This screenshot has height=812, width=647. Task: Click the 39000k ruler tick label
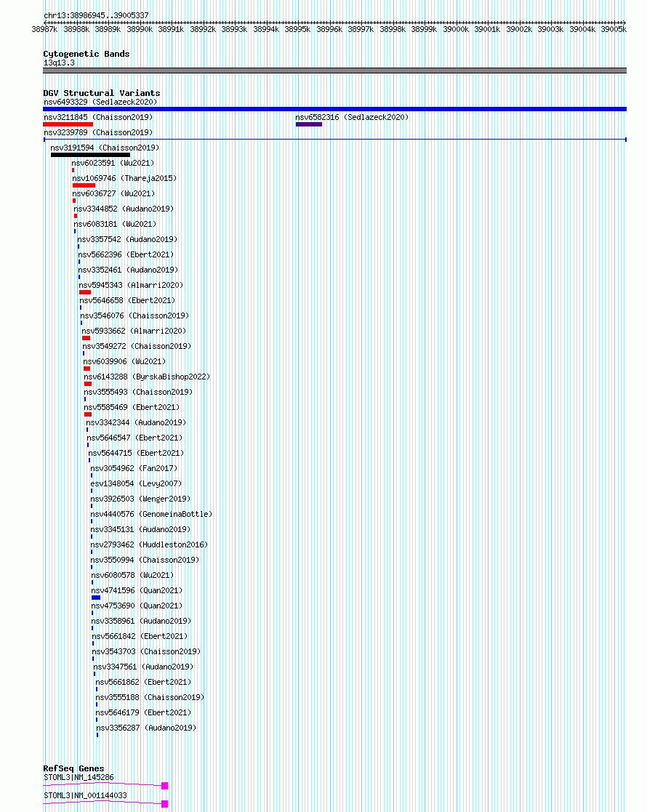pyautogui.click(x=455, y=30)
